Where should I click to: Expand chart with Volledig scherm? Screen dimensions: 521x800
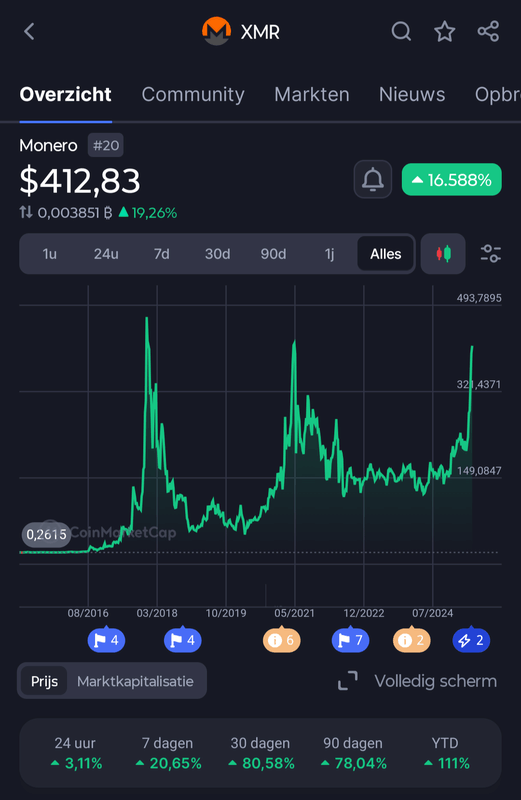pyautogui.click(x=417, y=681)
